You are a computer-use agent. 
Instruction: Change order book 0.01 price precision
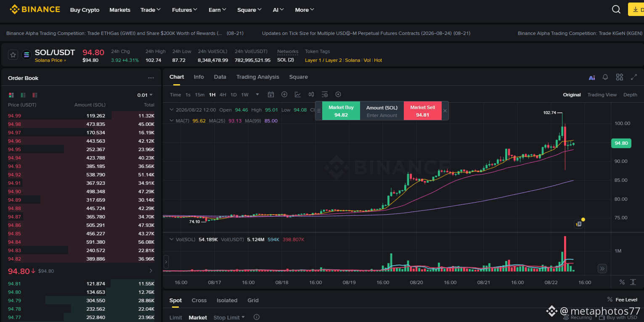pos(145,95)
